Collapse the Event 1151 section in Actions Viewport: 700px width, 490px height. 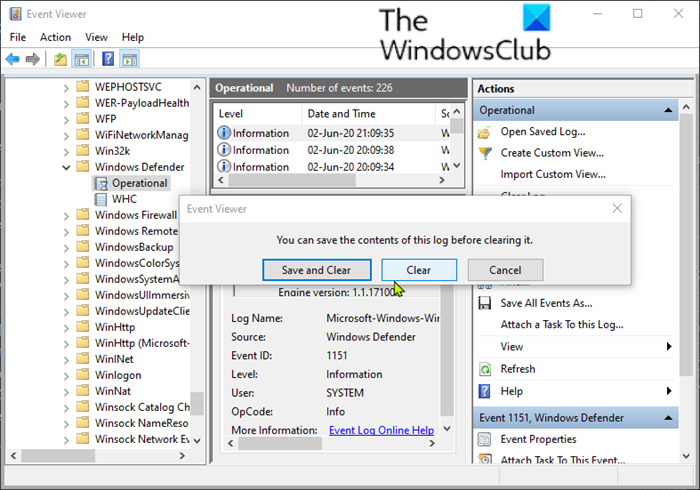click(x=668, y=418)
